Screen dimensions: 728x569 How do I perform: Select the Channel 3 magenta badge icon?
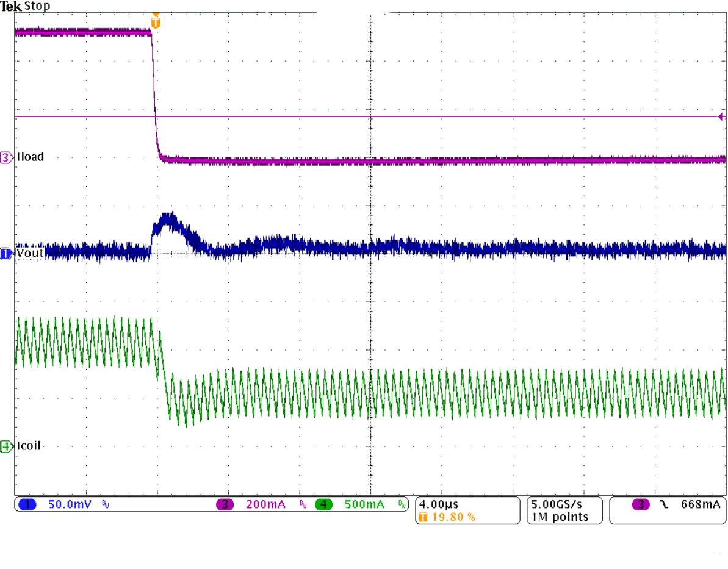pyautogui.click(x=224, y=504)
